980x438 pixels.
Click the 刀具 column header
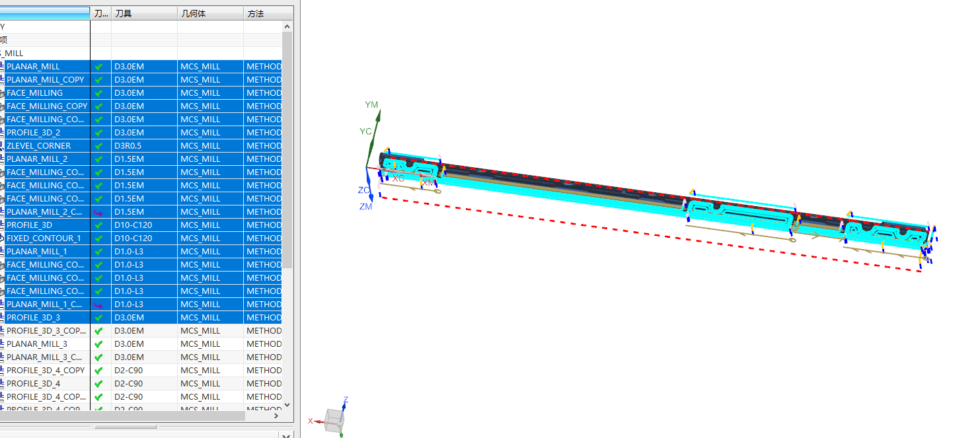coord(144,13)
